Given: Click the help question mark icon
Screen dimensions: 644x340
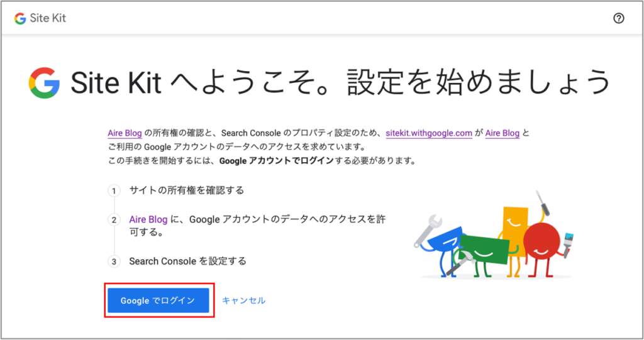Looking at the screenshot, I should 619,18.
